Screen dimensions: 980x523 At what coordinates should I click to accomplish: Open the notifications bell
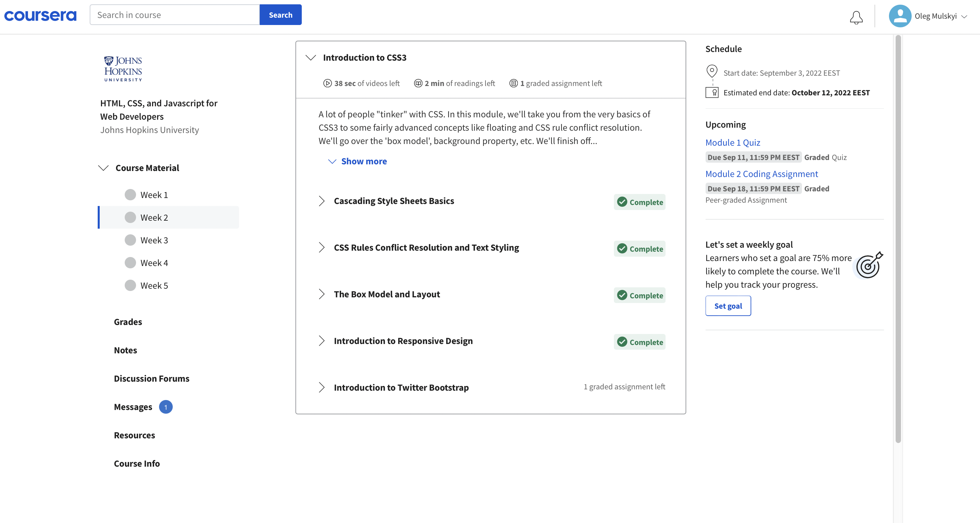(x=856, y=17)
